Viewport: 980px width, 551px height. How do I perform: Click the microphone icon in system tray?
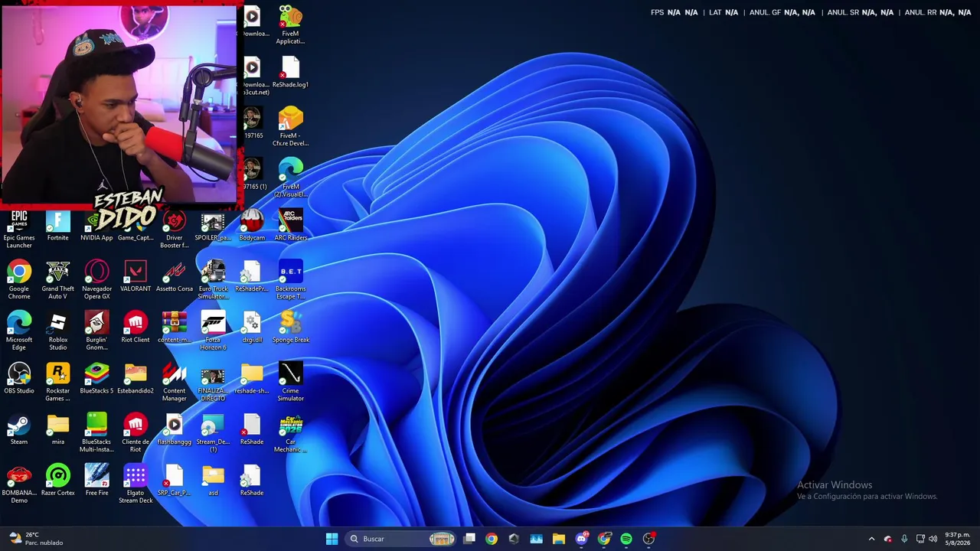coord(904,539)
